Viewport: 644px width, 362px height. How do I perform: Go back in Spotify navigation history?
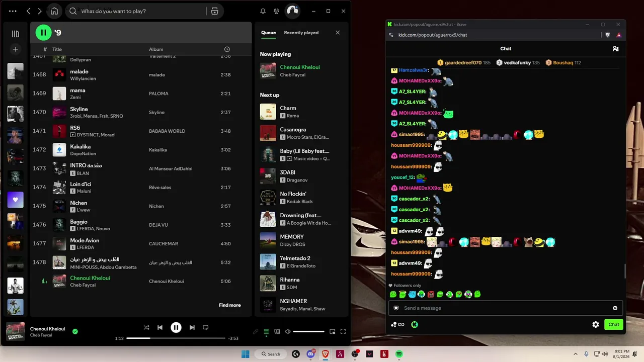[x=29, y=11]
